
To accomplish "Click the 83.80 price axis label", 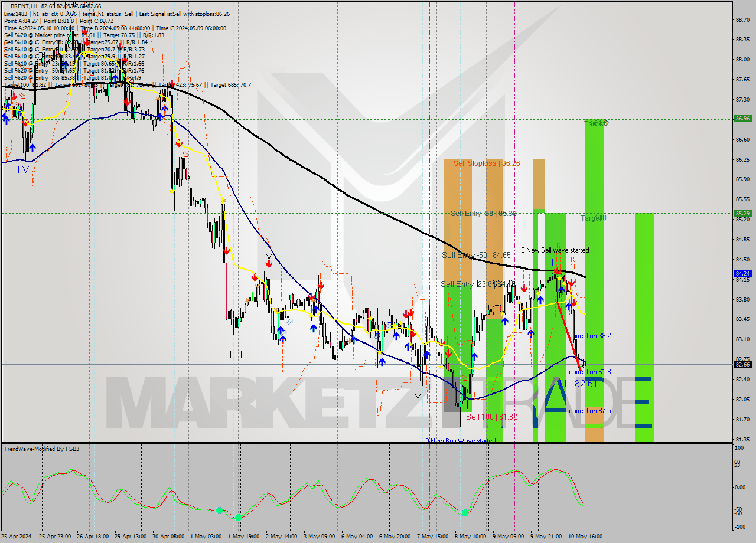I will tap(742, 299).
